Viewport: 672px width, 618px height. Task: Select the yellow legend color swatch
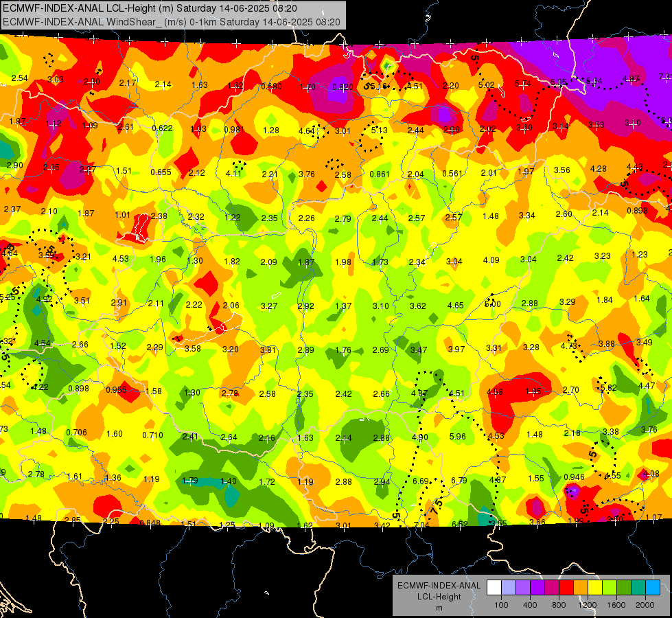coord(595,588)
